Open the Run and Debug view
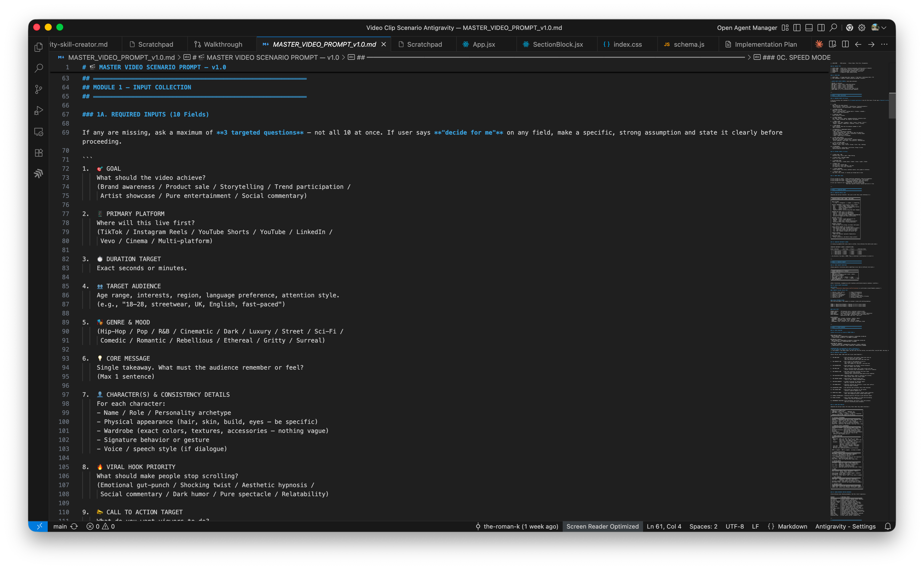The height and width of the screenshot is (569, 924). tap(39, 110)
